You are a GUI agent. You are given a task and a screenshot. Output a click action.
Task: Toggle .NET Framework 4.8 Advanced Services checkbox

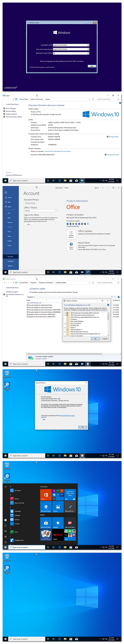67,315
